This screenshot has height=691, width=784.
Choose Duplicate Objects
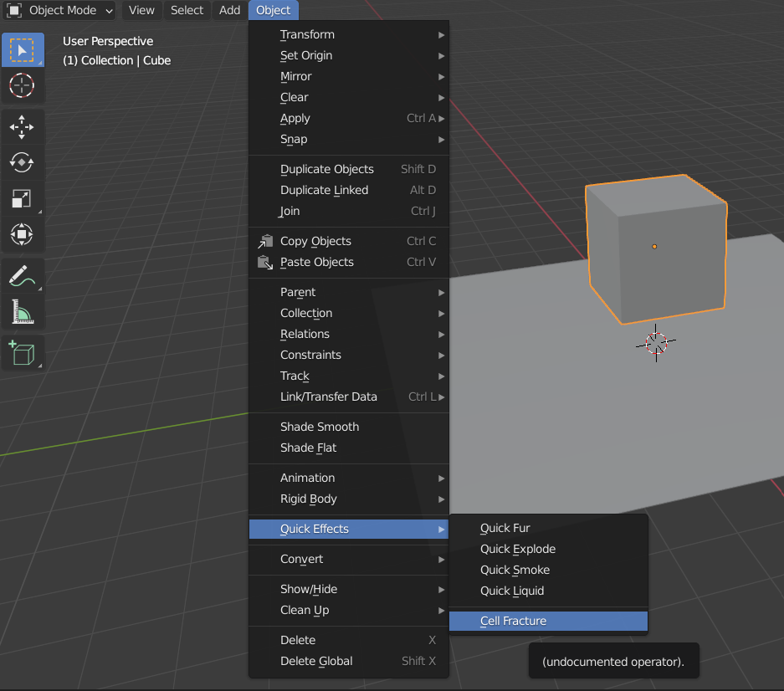click(x=349, y=170)
